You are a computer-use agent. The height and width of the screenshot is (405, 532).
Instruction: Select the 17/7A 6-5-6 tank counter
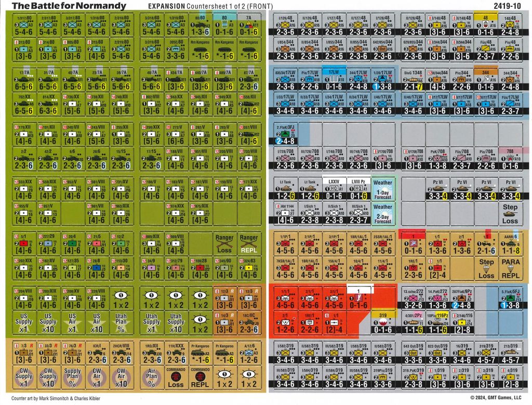(x=24, y=80)
